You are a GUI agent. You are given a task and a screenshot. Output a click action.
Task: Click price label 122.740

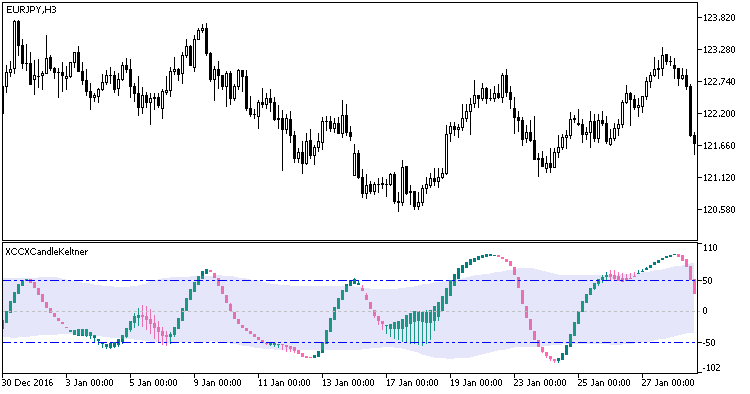pos(719,82)
